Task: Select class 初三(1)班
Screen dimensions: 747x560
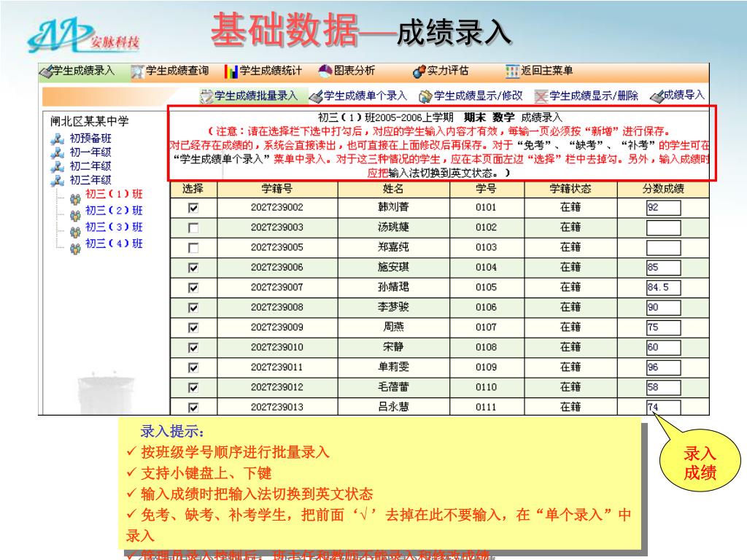Action: [114, 194]
